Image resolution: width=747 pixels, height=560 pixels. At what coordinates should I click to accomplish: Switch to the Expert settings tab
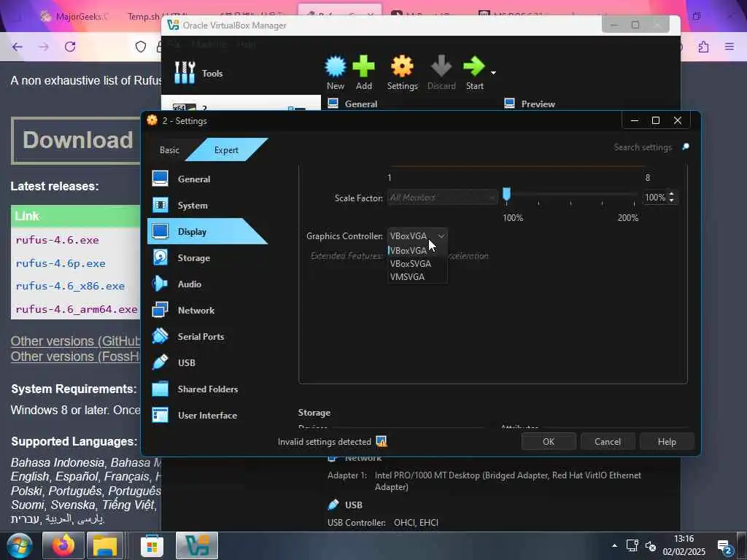click(226, 149)
